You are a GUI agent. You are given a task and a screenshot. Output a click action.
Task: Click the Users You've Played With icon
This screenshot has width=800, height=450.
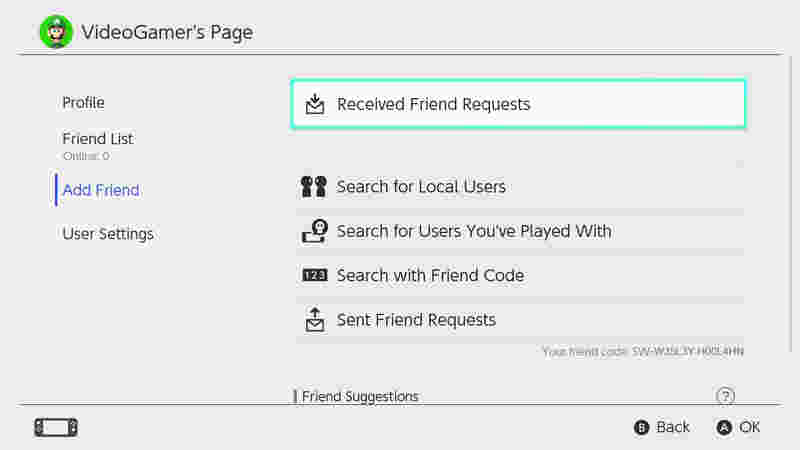coord(315,231)
